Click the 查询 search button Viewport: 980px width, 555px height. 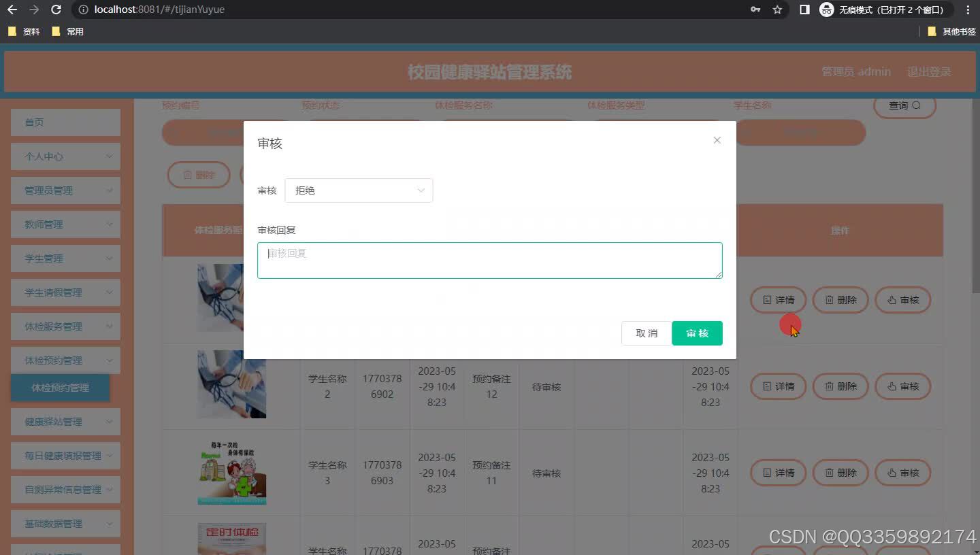(904, 105)
